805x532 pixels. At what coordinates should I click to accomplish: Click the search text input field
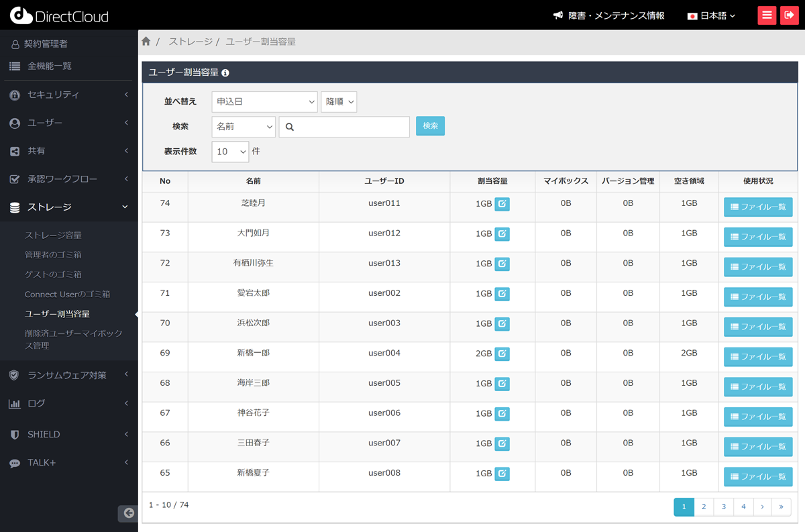tap(344, 127)
